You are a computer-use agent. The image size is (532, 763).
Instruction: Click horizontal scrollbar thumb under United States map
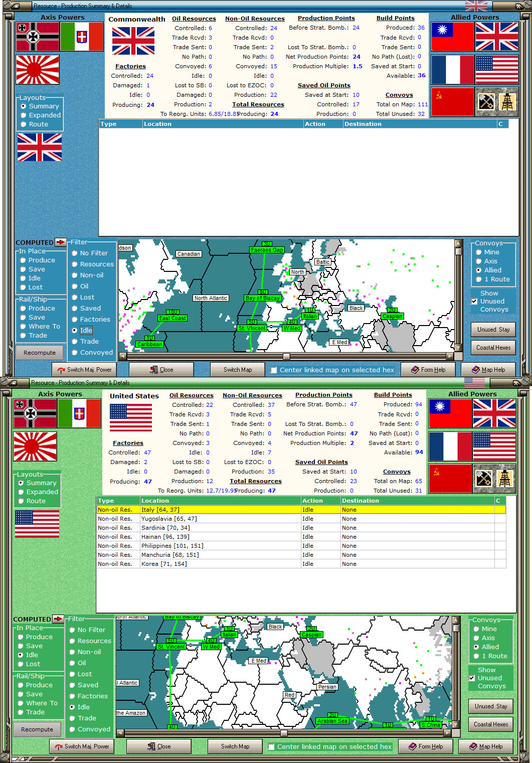(284, 733)
